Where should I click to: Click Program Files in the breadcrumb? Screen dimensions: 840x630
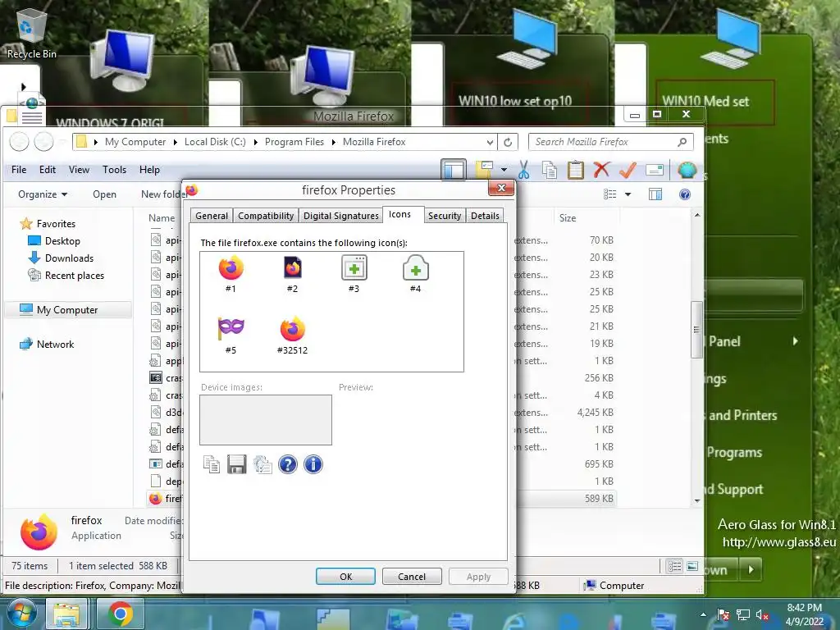click(x=294, y=142)
